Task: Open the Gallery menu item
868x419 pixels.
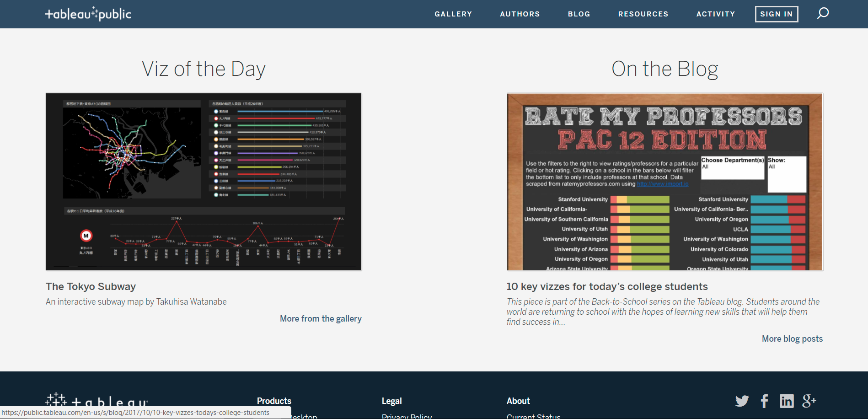Action: [x=453, y=14]
